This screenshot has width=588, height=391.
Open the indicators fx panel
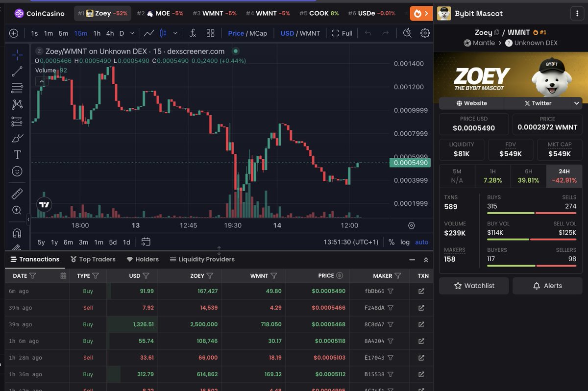tap(192, 33)
